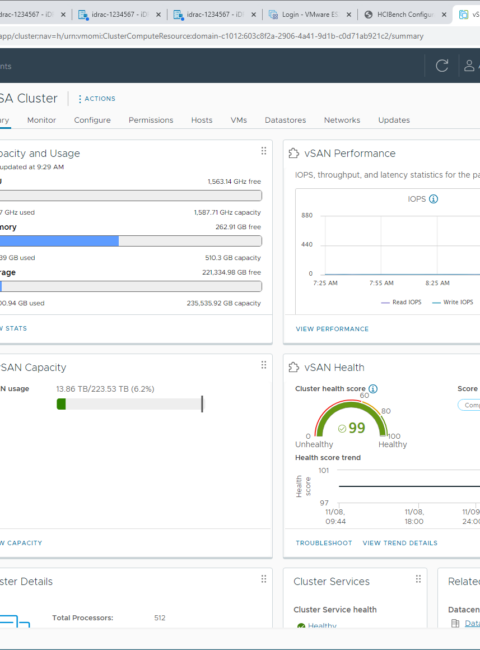Open the Datastores tab
The height and width of the screenshot is (650, 480).
pyautogui.click(x=285, y=120)
